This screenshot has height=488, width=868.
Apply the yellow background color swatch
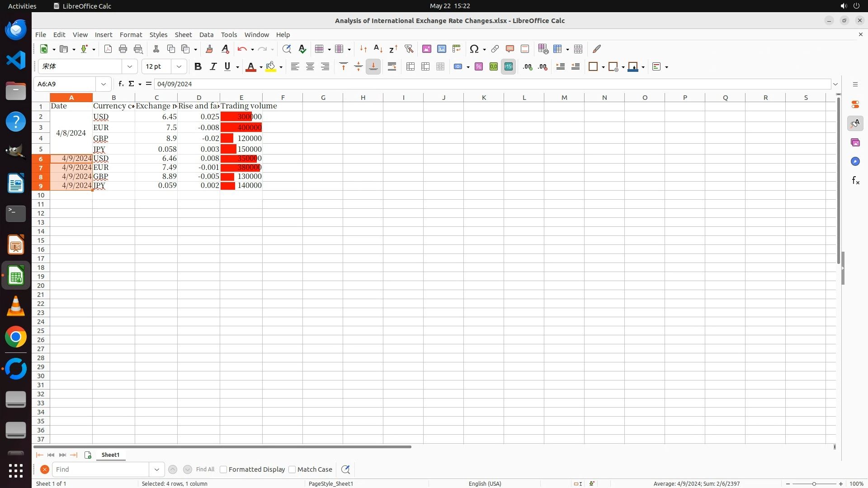click(270, 67)
